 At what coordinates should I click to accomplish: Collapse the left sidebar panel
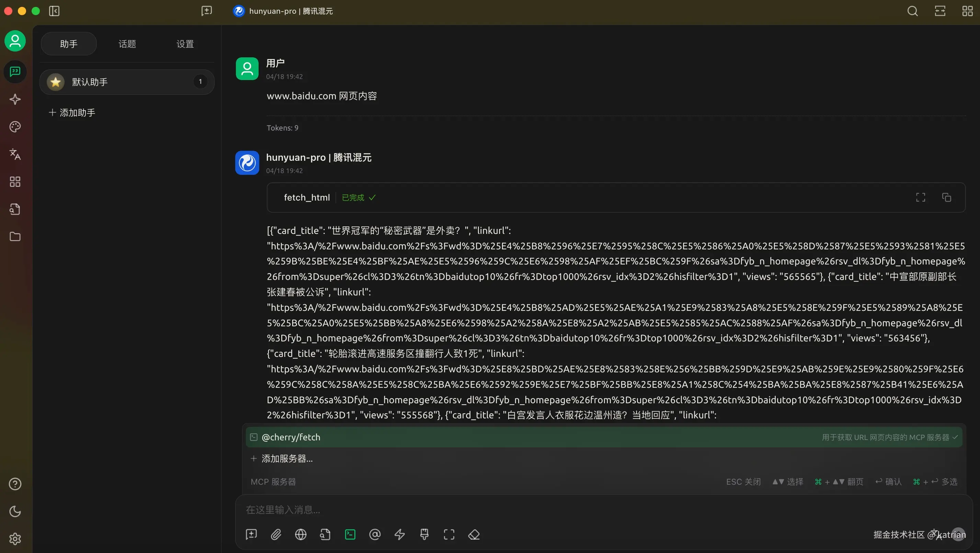pyautogui.click(x=54, y=11)
